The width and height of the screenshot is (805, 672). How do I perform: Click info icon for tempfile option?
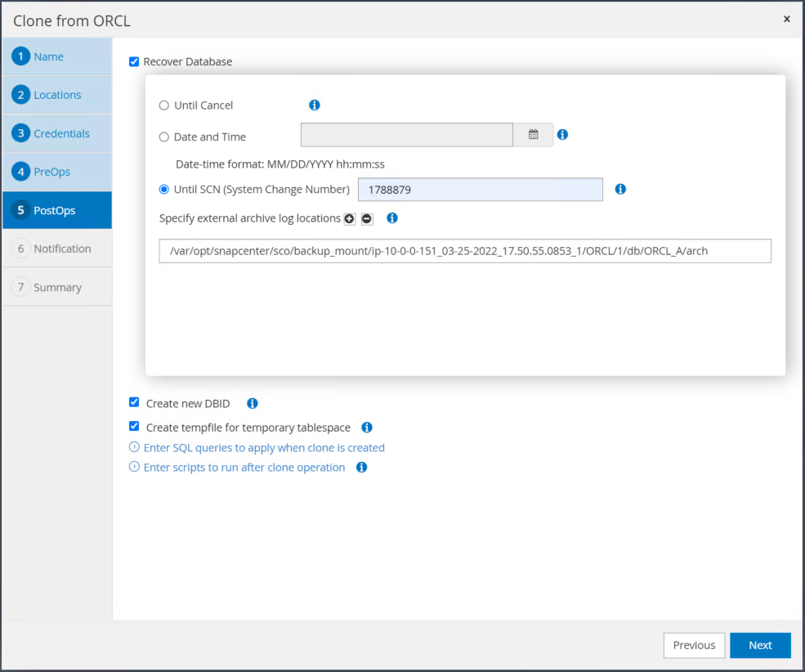click(367, 427)
